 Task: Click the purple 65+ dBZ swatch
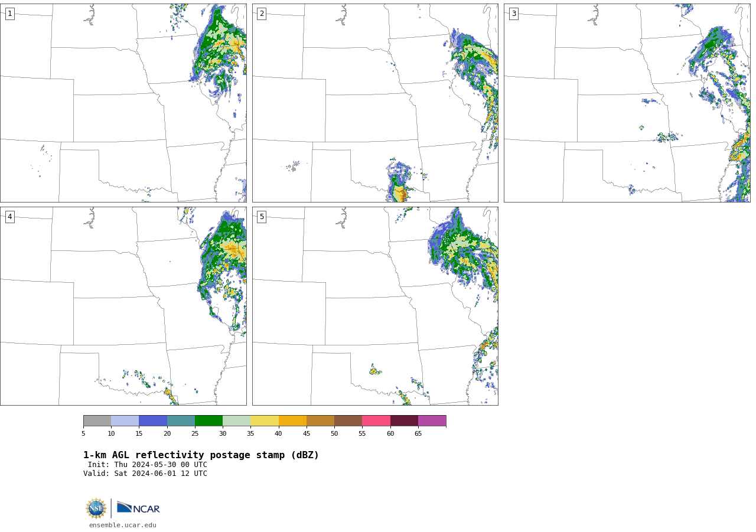(432, 421)
